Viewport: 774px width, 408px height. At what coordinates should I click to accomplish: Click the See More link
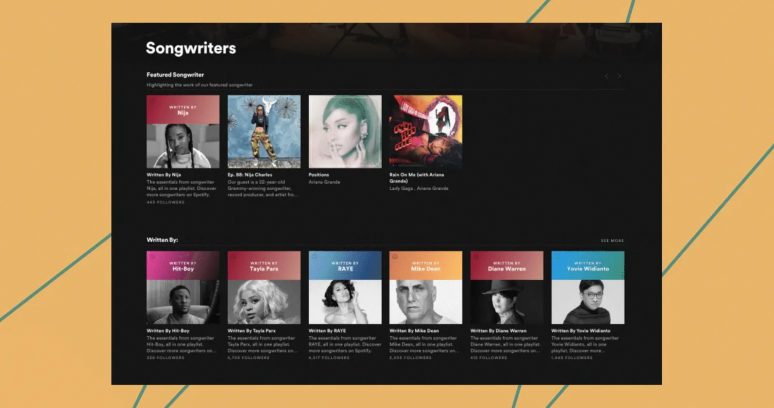pos(612,241)
